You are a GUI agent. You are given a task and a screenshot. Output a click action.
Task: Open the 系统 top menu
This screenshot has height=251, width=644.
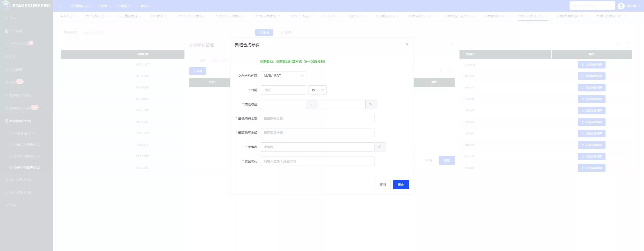tap(143, 6)
